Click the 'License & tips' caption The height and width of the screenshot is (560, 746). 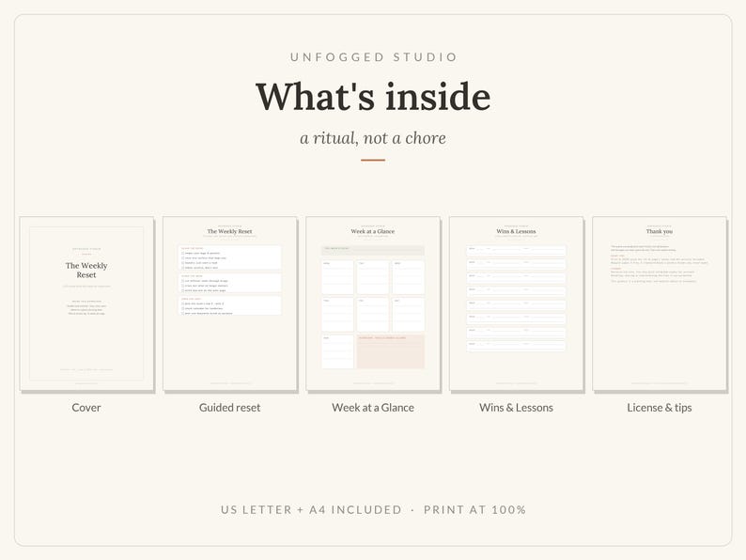click(x=660, y=407)
